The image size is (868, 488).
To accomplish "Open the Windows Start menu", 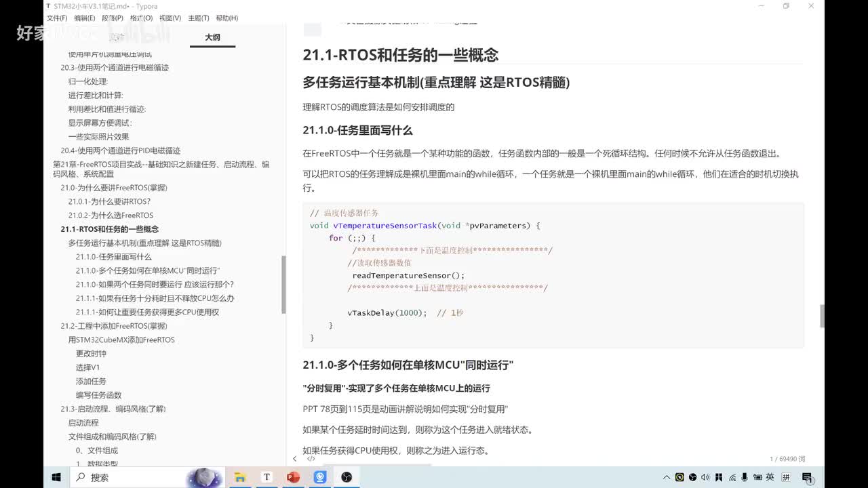I will click(56, 477).
